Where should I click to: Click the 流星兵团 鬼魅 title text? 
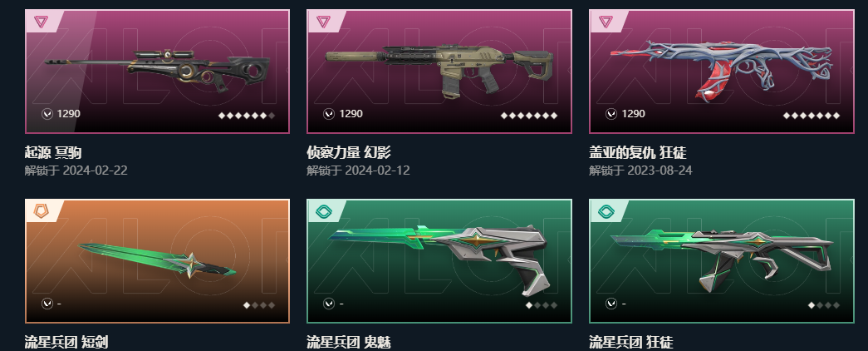(x=349, y=342)
